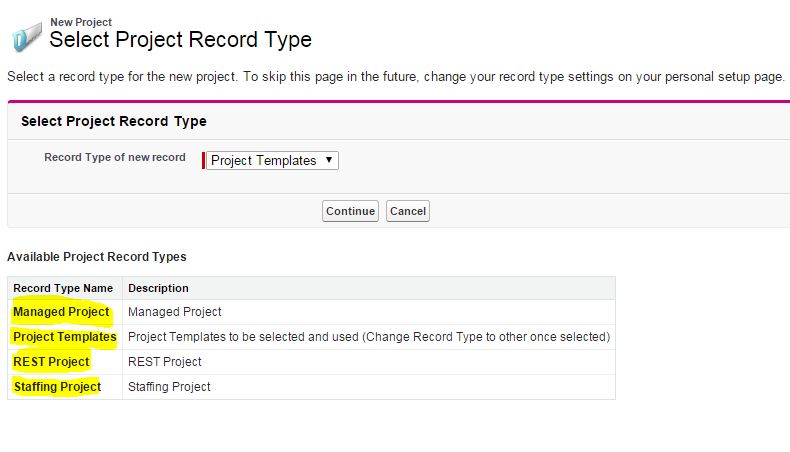The height and width of the screenshot is (452, 790).
Task: Click the Available Project Record Types heading
Action: click(x=96, y=257)
